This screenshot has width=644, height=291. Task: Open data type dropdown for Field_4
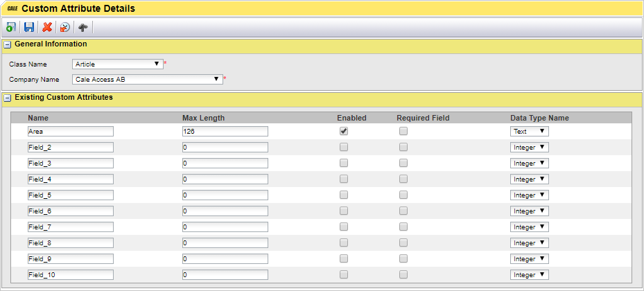pos(530,179)
